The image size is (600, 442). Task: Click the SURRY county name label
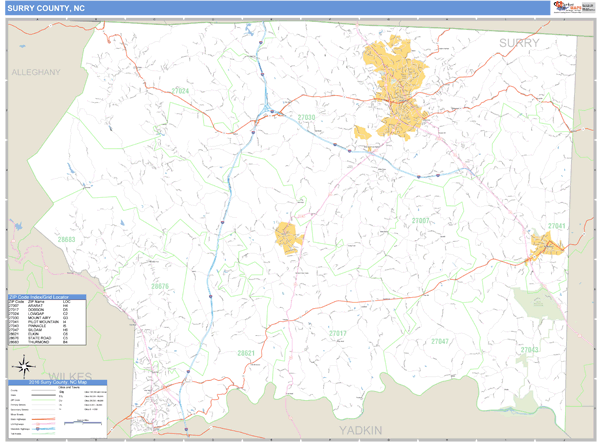pos(519,43)
